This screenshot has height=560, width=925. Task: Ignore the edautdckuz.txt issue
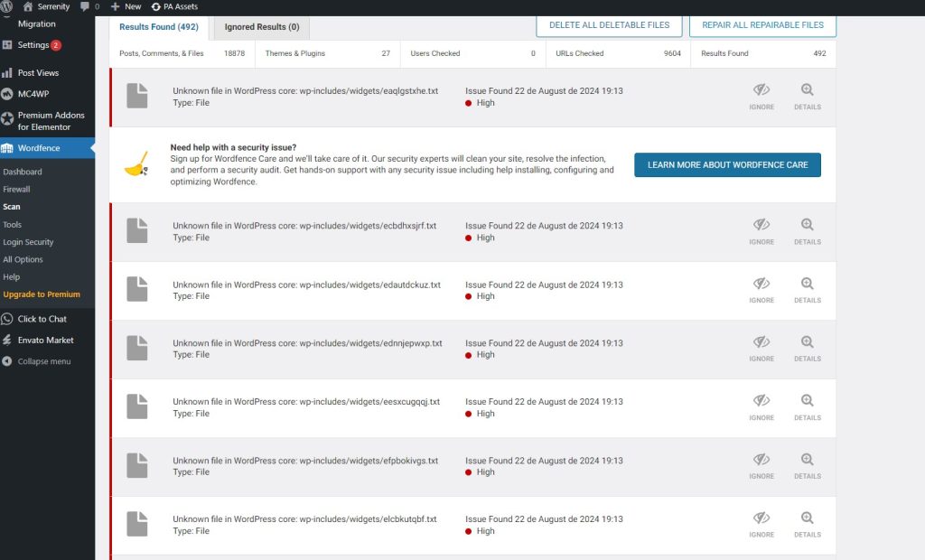(761, 290)
